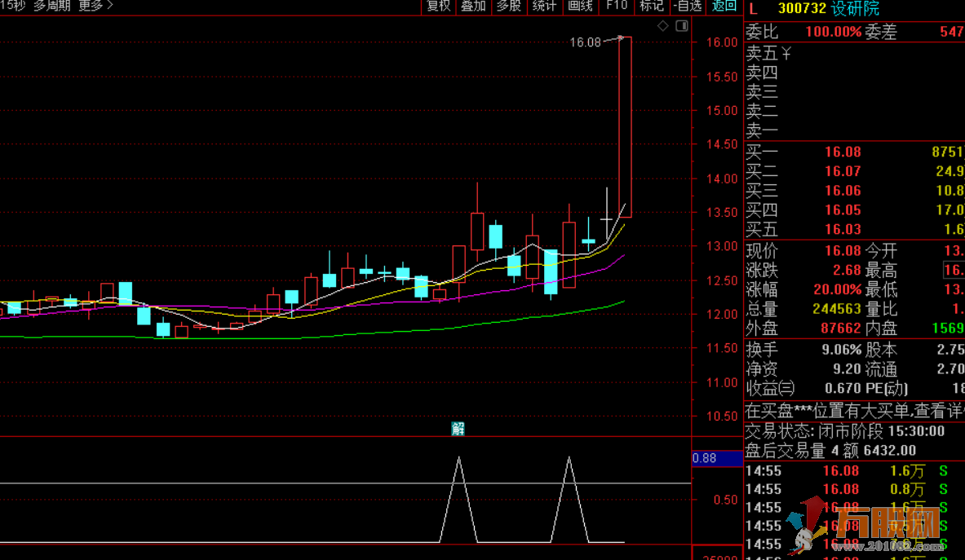Click the first 14:55 trade tick row
This screenshot has width=965, height=560.
click(855, 471)
